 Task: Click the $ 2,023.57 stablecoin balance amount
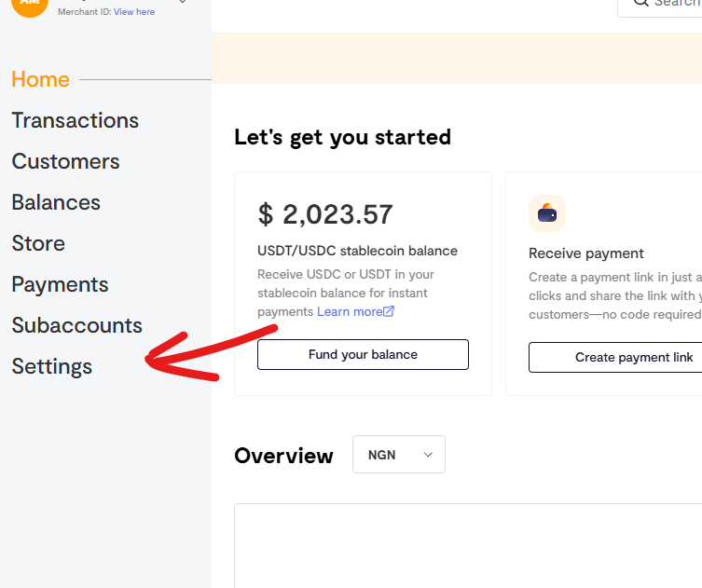[x=325, y=214]
